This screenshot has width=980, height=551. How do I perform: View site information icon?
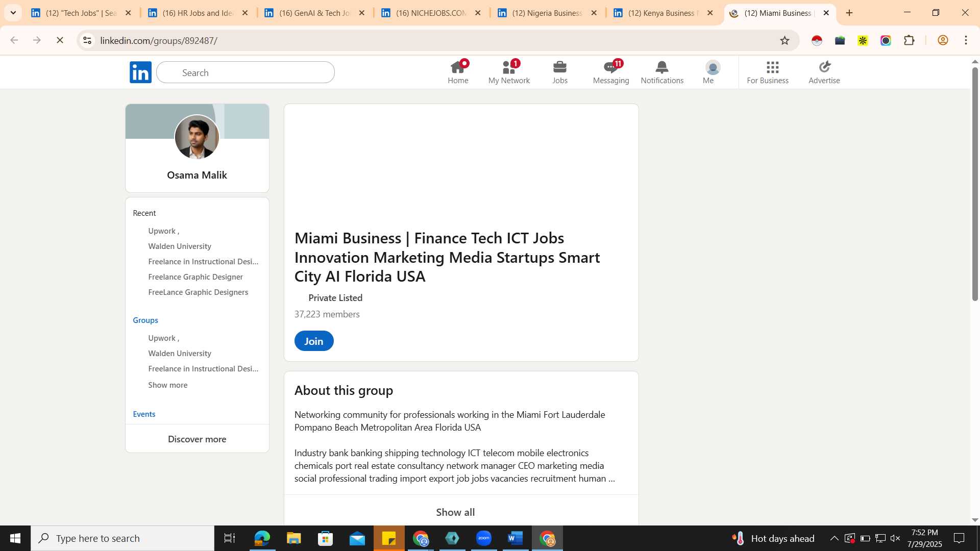click(x=87, y=40)
